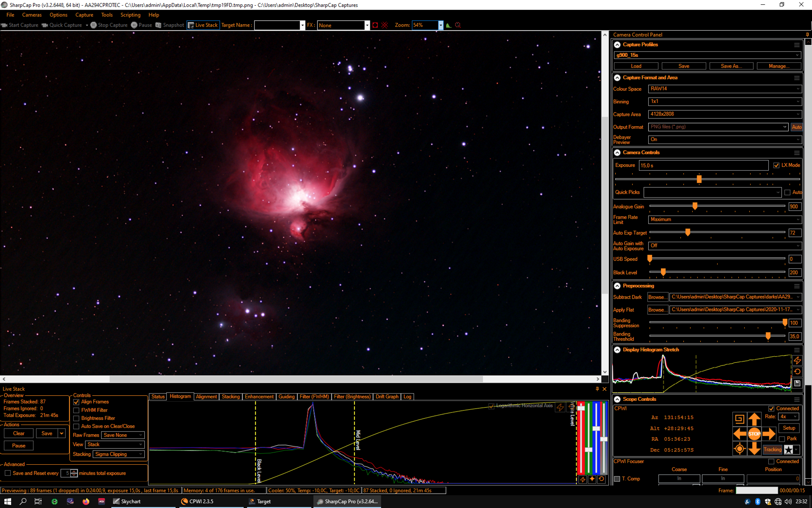Click the spiral search icon in Scope Controls

pyautogui.click(x=739, y=419)
